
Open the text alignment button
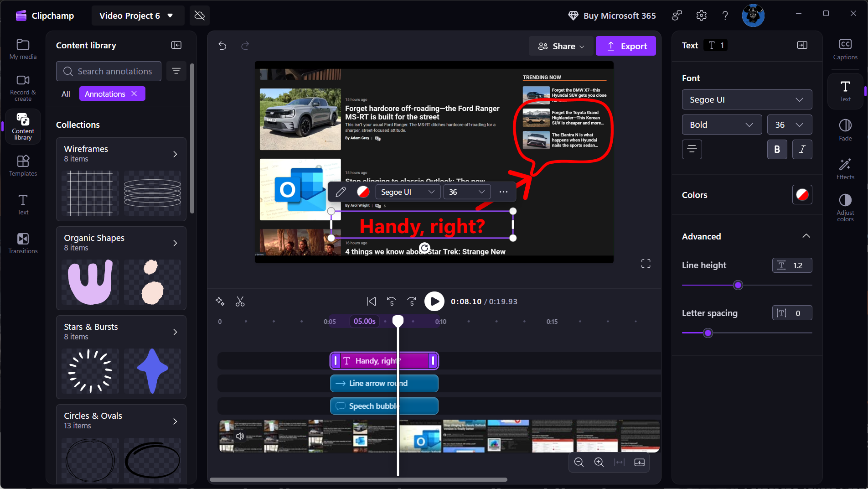(692, 149)
